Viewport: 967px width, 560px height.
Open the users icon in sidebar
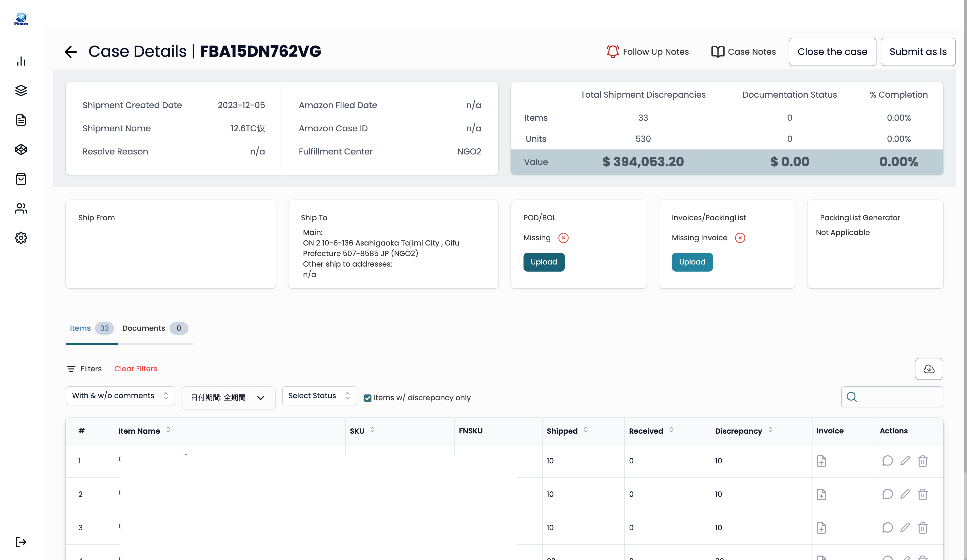coord(21,209)
